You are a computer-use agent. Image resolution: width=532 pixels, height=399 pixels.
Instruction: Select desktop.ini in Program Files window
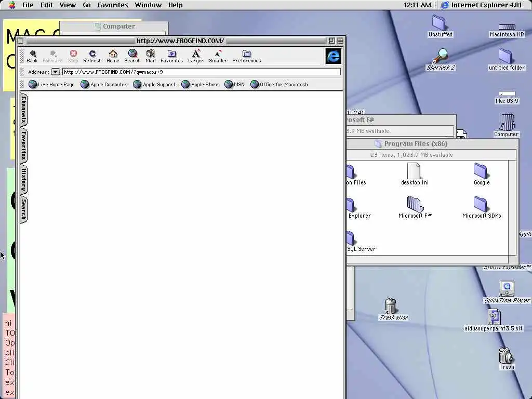tap(415, 174)
